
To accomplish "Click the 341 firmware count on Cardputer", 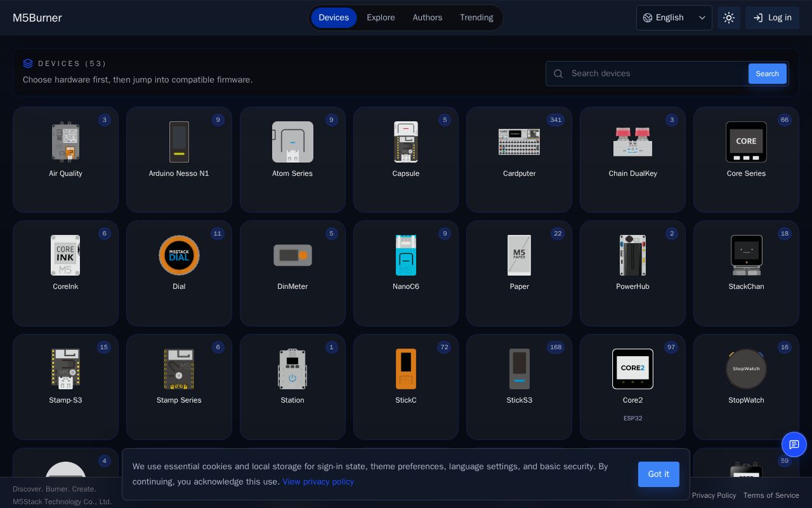I will 556,120.
